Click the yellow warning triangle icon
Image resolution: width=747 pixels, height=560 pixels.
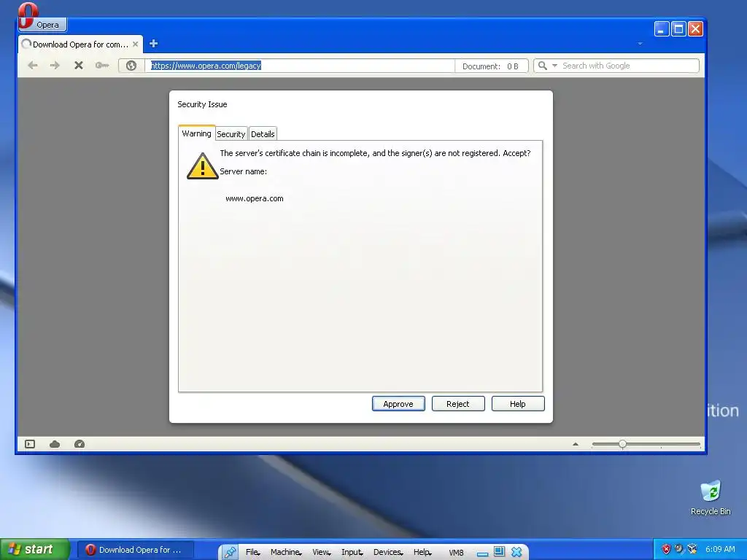[203, 166]
